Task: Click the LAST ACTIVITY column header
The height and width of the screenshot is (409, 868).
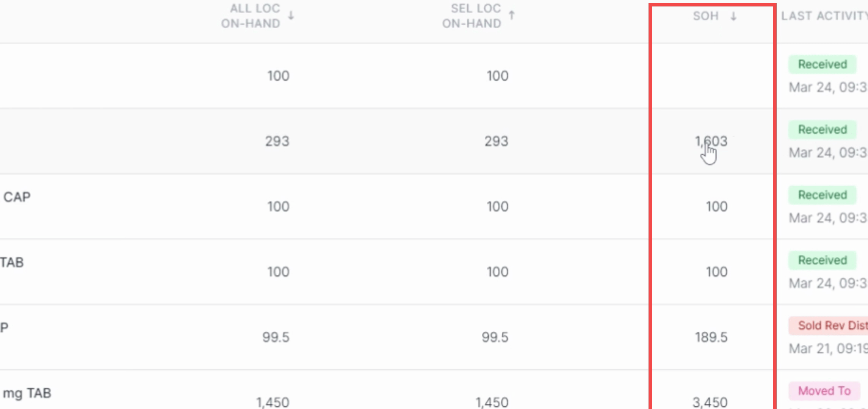Action: coord(824,16)
